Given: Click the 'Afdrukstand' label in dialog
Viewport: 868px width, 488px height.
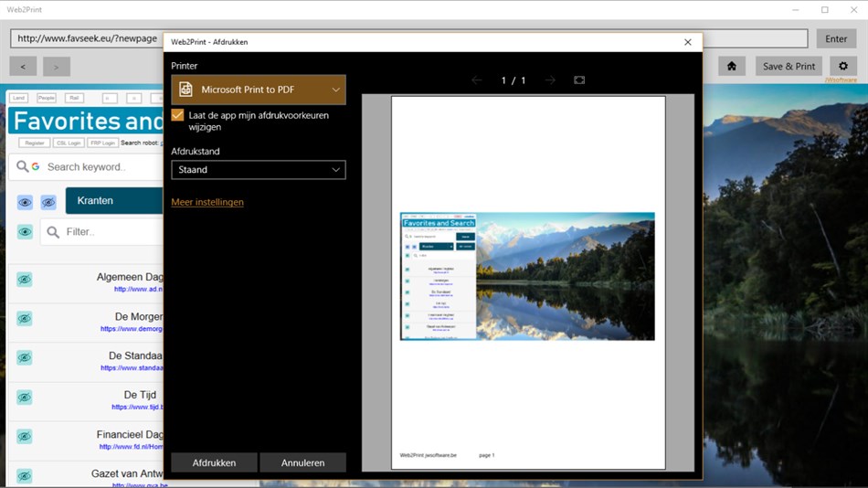Looking at the screenshot, I should click(x=196, y=151).
